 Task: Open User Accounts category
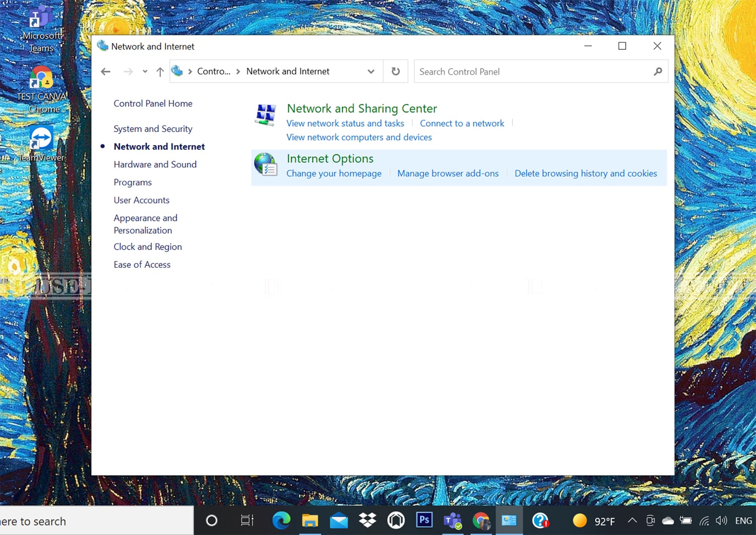141,200
